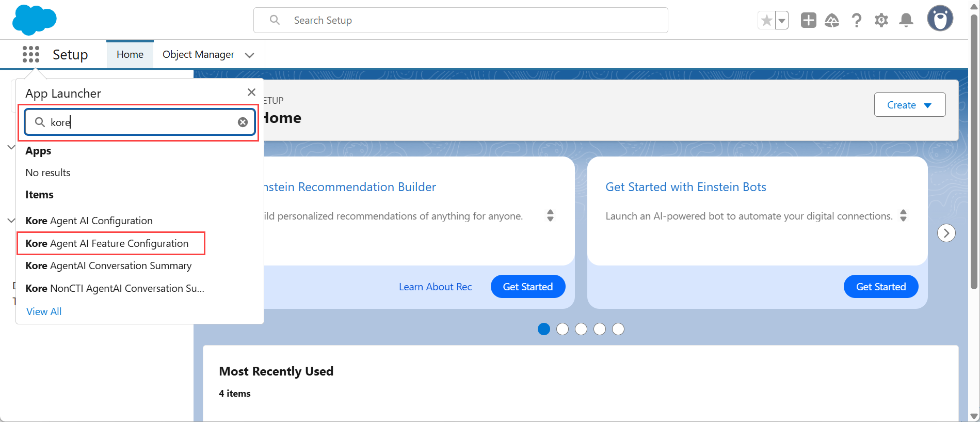Viewport: 980px width, 422px height.
Task: Select the third carousel indicator dot
Action: (581, 329)
